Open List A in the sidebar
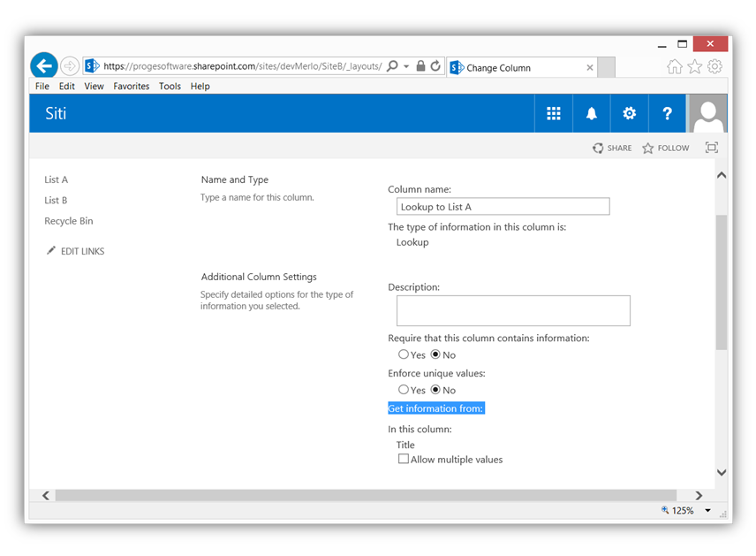Viewport: 756px width, 556px height. tap(57, 179)
